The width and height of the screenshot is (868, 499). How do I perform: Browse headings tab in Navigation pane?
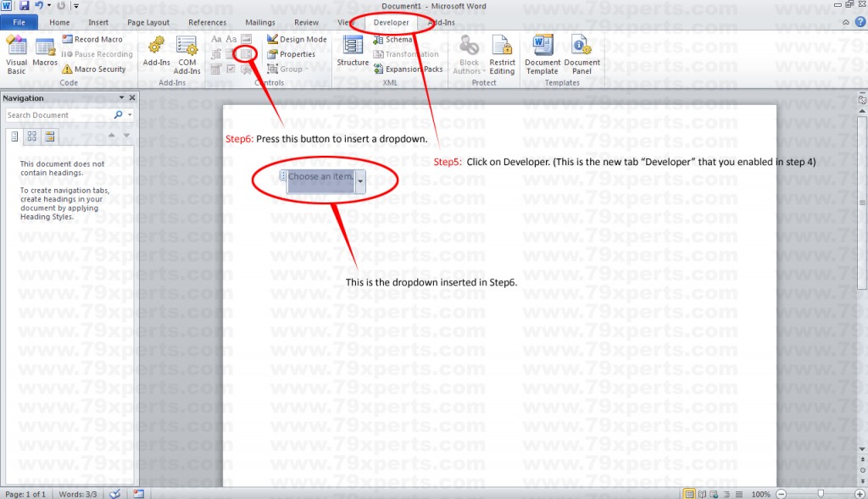tap(14, 136)
